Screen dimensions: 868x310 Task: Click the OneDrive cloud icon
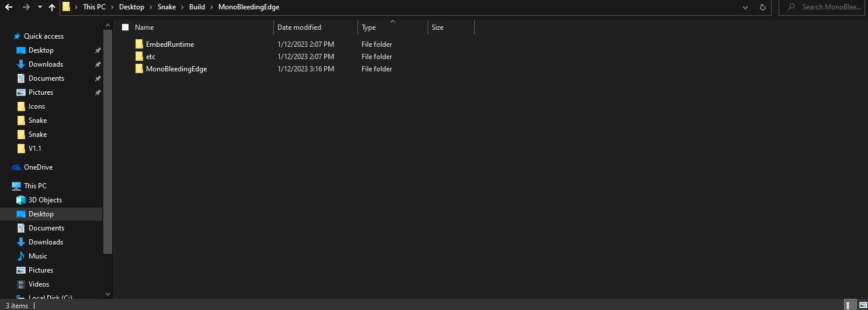16,167
